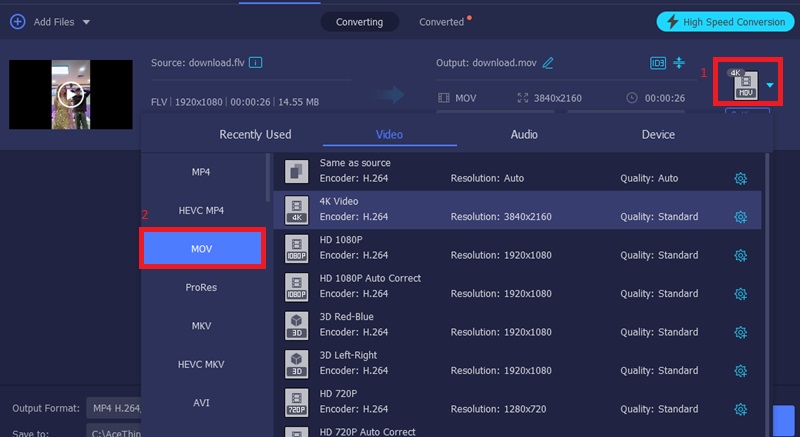Select the Video tab
The height and width of the screenshot is (437, 800).
tap(389, 135)
